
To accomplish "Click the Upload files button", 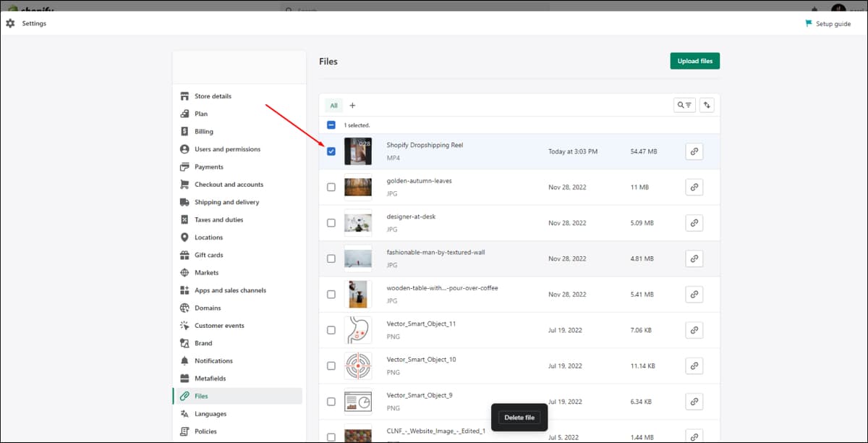I will (x=695, y=61).
